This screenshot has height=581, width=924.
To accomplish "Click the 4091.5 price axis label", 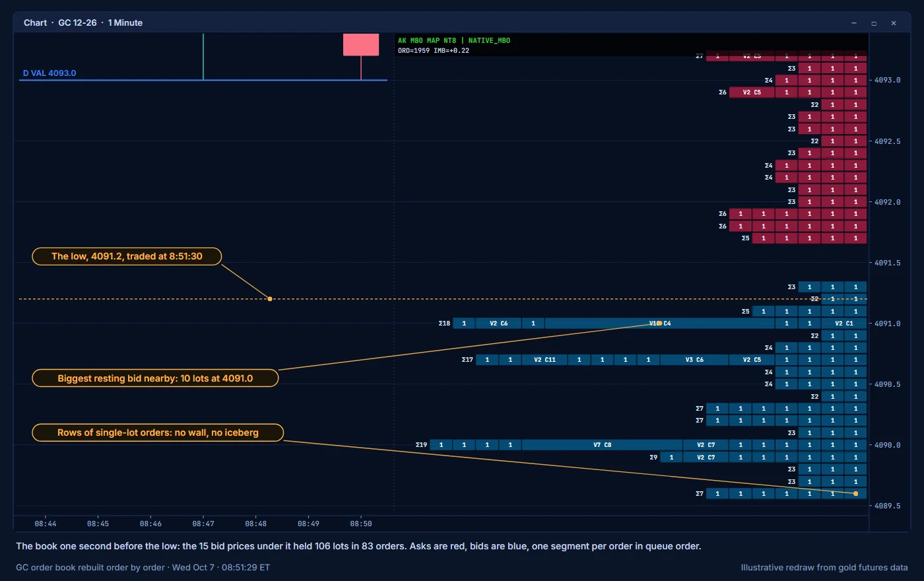I will coord(888,263).
